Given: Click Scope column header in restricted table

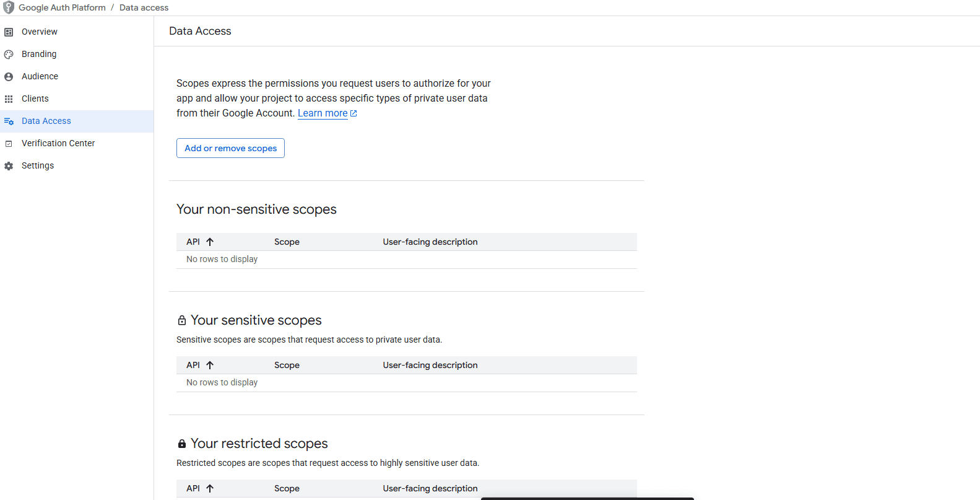Looking at the screenshot, I should coord(287,488).
